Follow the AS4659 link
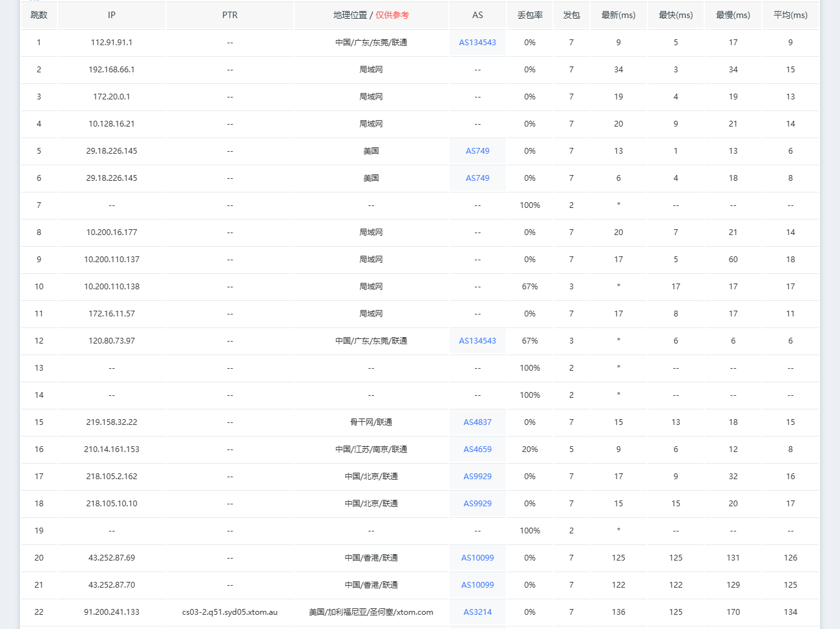Screen dimensions: 840x629 pyautogui.click(x=478, y=449)
